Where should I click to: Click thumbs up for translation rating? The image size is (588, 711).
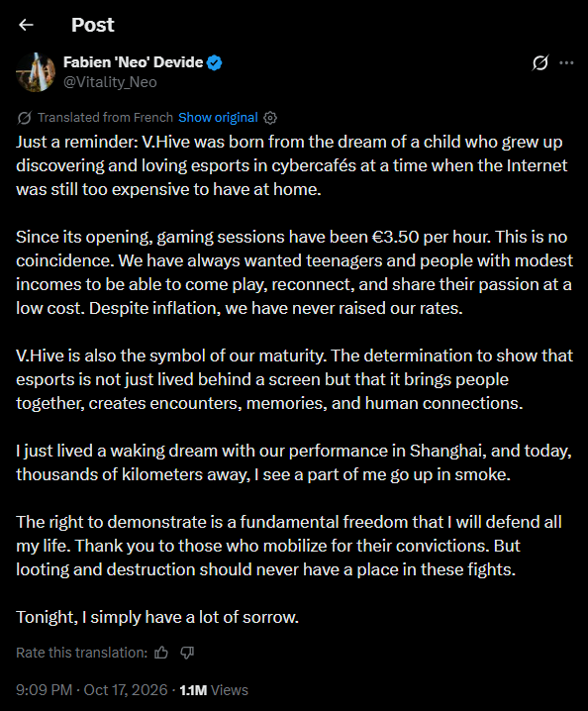[161, 653]
